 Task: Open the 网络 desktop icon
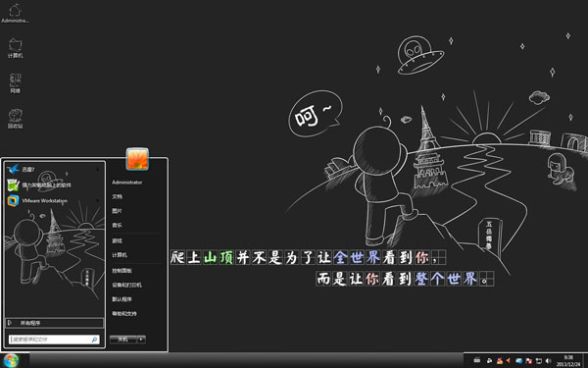click(15, 83)
